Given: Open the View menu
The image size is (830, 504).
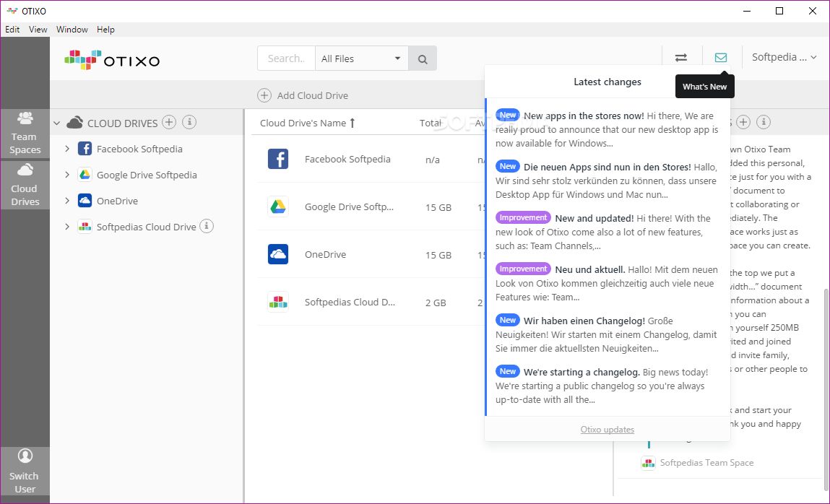Looking at the screenshot, I should (x=38, y=29).
